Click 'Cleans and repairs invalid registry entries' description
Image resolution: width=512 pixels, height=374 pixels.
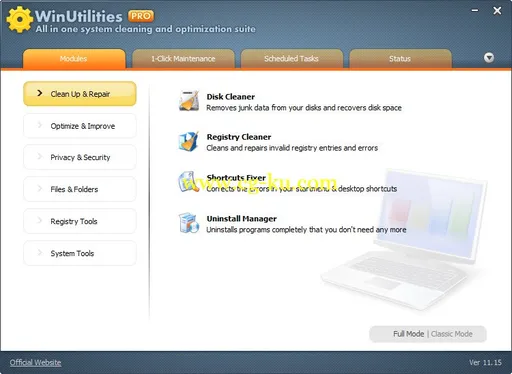point(292,148)
